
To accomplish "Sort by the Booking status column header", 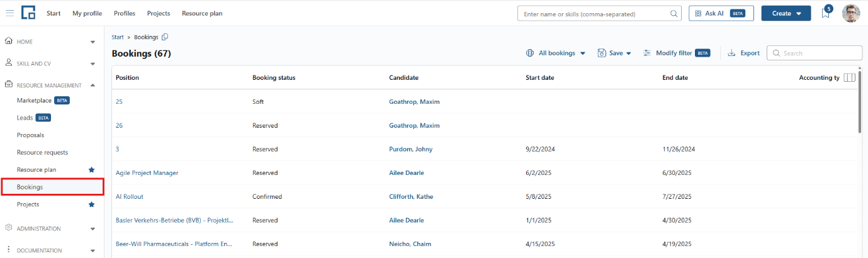I will click(274, 78).
